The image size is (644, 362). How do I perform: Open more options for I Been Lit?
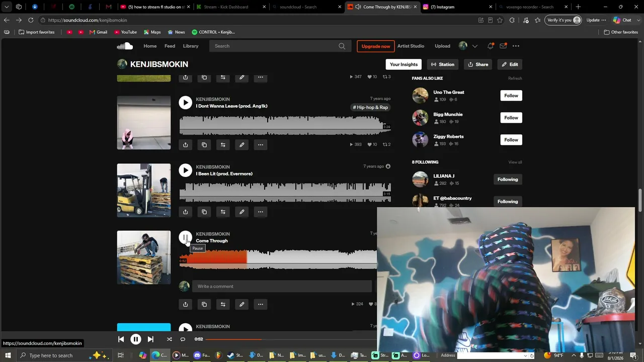(x=261, y=212)
